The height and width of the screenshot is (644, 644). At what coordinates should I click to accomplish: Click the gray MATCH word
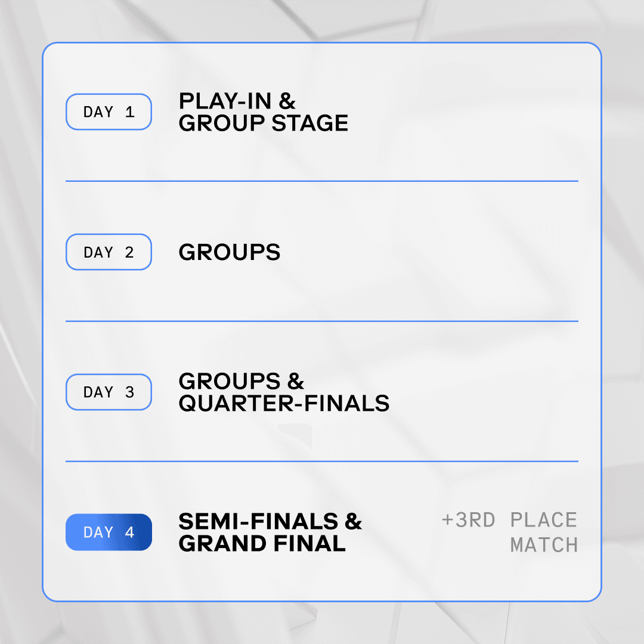[544, 545]
